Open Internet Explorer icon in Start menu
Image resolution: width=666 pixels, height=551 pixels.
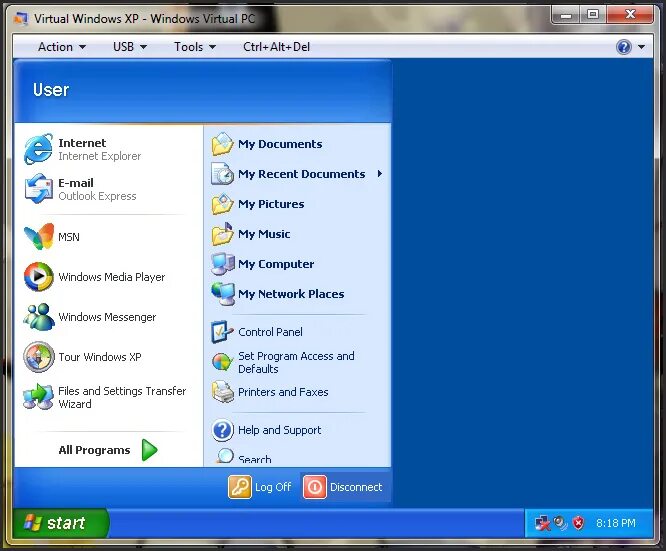pyautogui.click(x=39, y=149)
